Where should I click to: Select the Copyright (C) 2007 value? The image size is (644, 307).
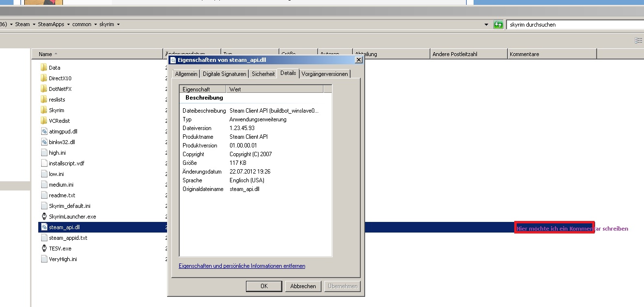tap(250, 154)
